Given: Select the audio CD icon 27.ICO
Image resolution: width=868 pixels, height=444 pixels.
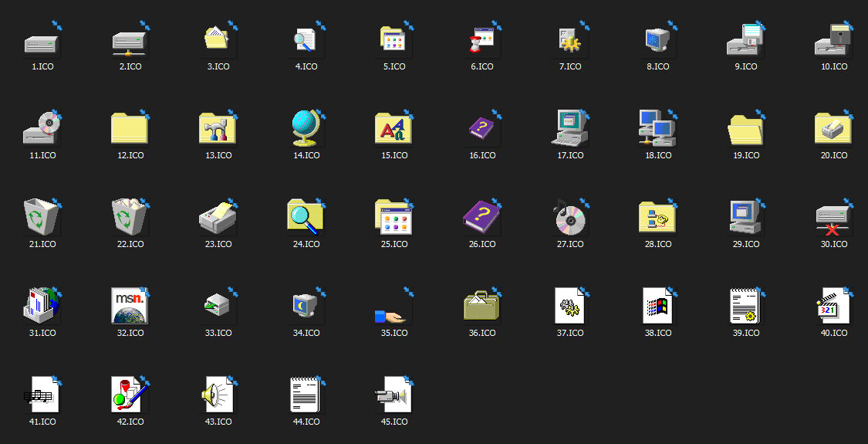Looking at the screenshot, I should point(569,217).
